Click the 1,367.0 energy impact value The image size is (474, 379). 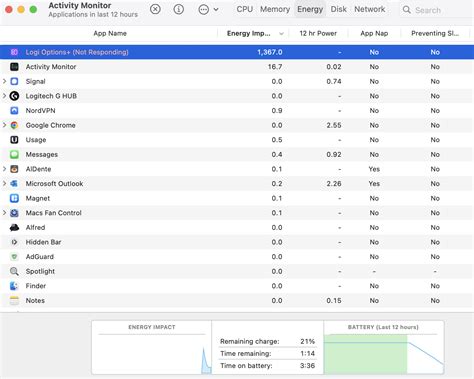(x=270, y=52)
